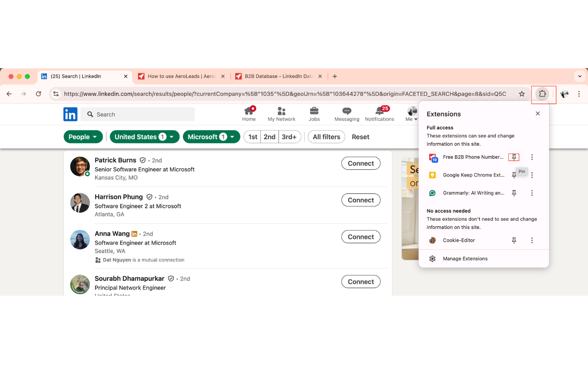Check LinkedIn Notifications
Viewport: 588px width, 392px height.
[379, 114]
